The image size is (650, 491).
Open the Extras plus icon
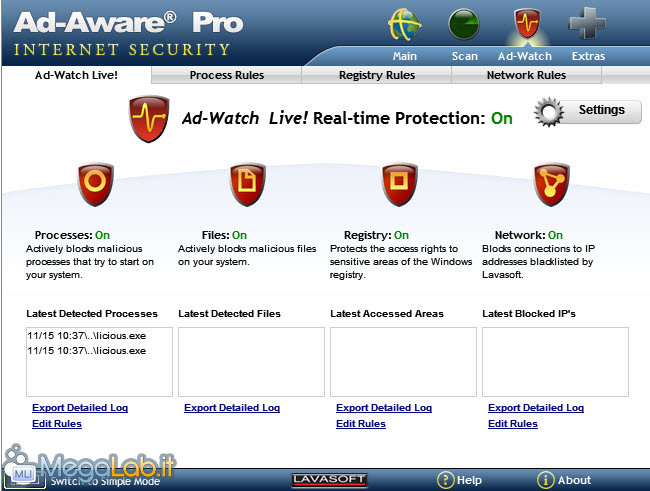click(x=588, y=25)
